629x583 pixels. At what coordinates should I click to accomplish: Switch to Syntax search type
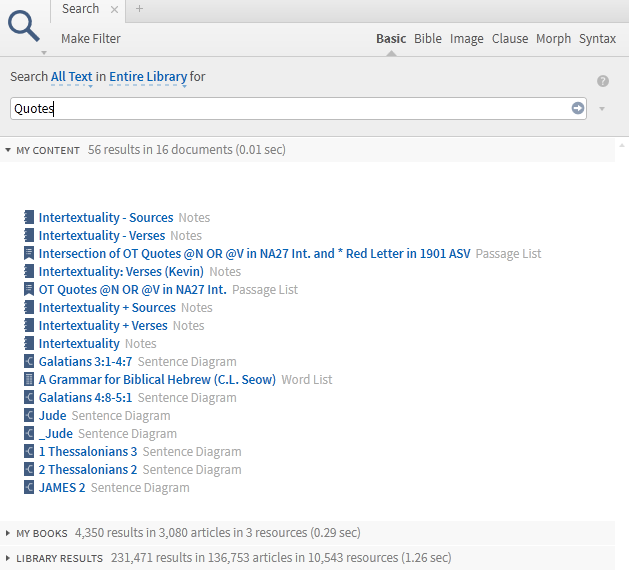(x=597, y=39)
